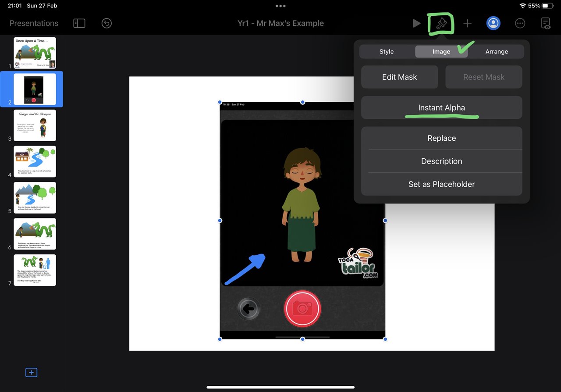This screenshot has width=561, height=392.
Task: Tap the presentation title Yr1 - Mr Max's Example
Action: tap(280, 23)
